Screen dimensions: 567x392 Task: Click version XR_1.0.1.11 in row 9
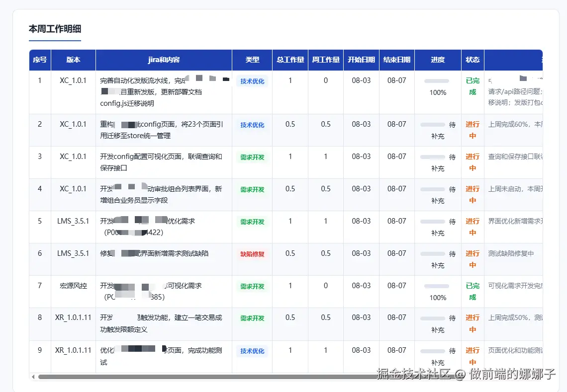tap(73, 350)
